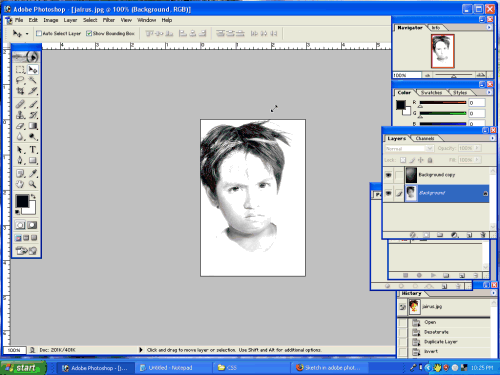Image resolution: width=500 pixels, height=375 pixels.
Task: Open the Fill slider arrow
Action: (477, 160)
